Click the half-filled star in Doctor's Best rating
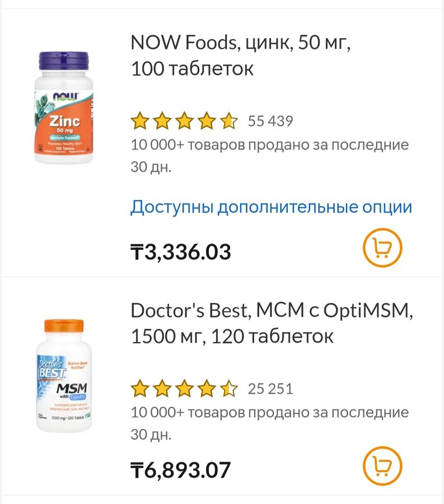This screenshot has height=504, width=444. point(228,389)
